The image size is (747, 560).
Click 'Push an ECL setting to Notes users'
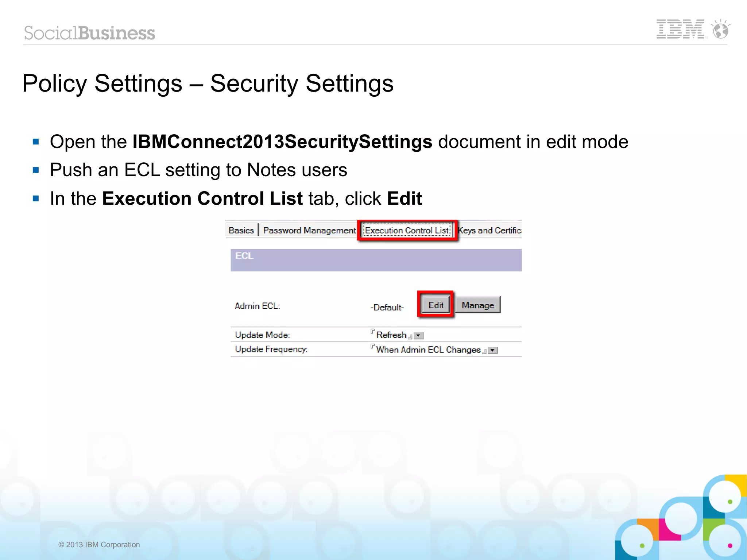pos(198,170)
